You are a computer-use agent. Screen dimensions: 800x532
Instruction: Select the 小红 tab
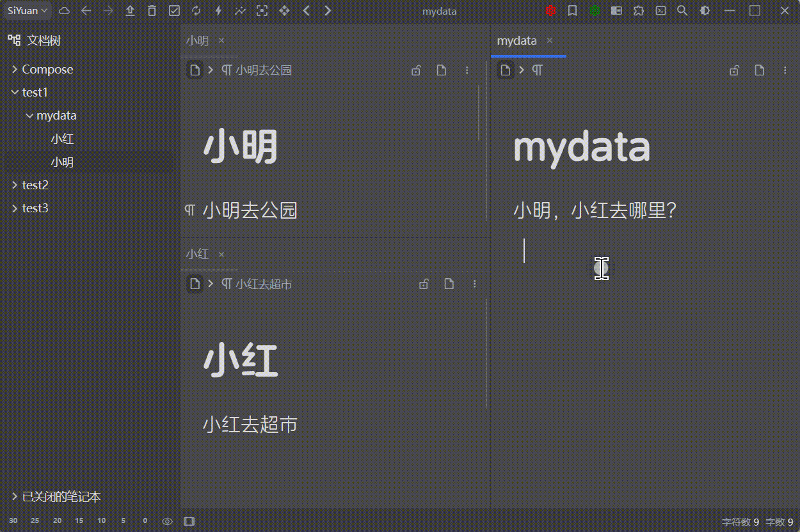point(197,254)
